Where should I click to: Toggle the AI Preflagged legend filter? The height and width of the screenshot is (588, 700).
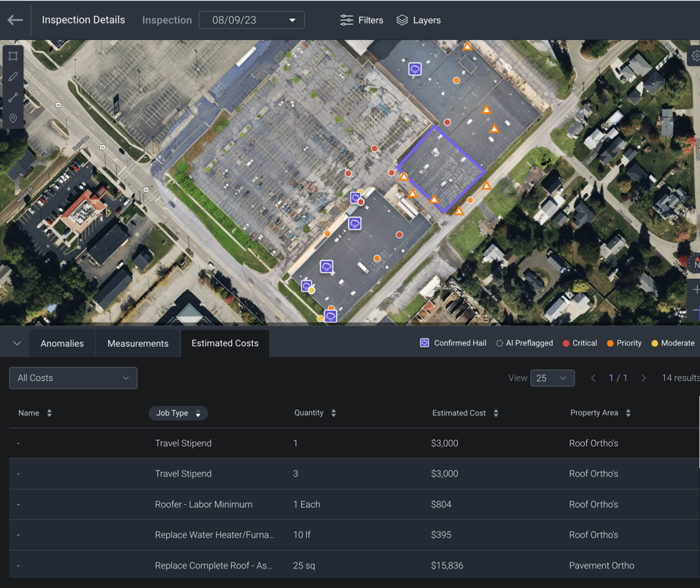tap(524, 342)
